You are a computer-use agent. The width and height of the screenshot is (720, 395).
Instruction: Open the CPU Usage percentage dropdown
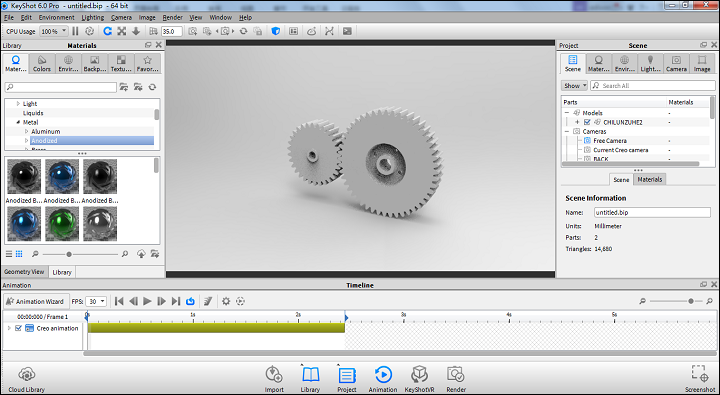[54, 31]
